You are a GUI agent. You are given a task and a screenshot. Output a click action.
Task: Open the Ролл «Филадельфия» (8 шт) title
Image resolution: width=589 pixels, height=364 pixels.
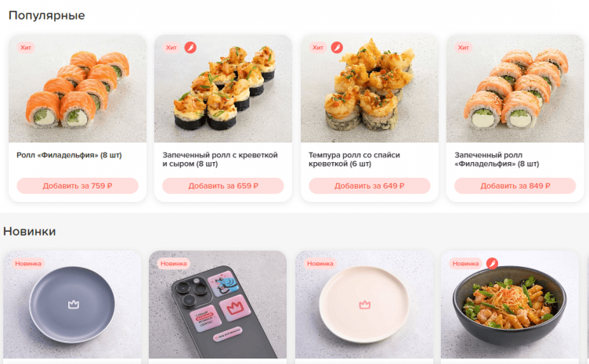[x=69, y=155]
